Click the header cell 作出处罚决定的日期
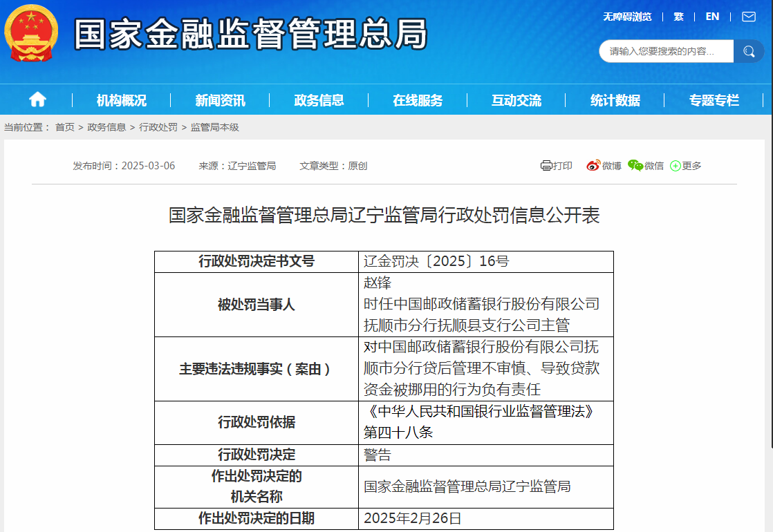This screenshot has height=532, width=773. 257,518
